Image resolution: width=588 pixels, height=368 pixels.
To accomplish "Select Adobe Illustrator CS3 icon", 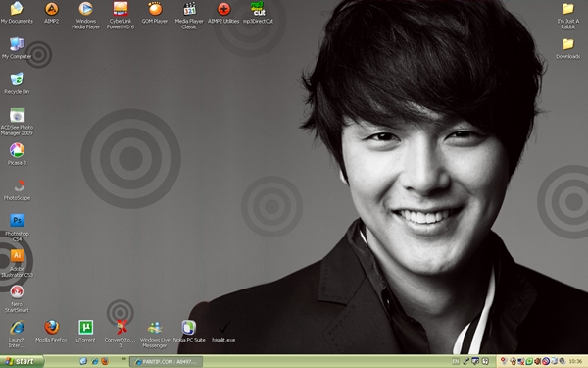I will point(17,263).
